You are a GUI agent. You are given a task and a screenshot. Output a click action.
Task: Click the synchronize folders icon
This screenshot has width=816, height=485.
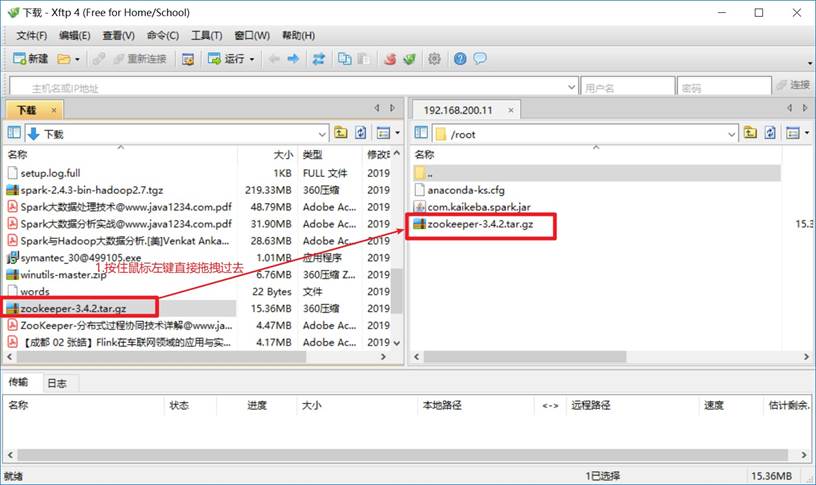[x=318, y=59]
